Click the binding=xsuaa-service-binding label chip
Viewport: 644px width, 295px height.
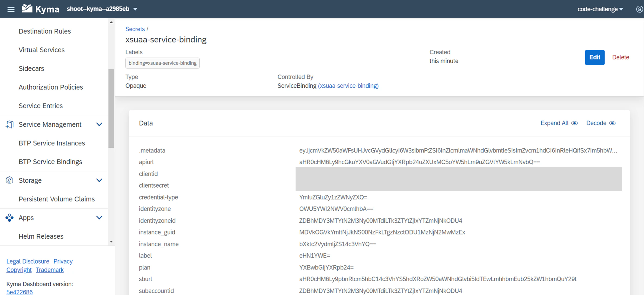[162, 63]
